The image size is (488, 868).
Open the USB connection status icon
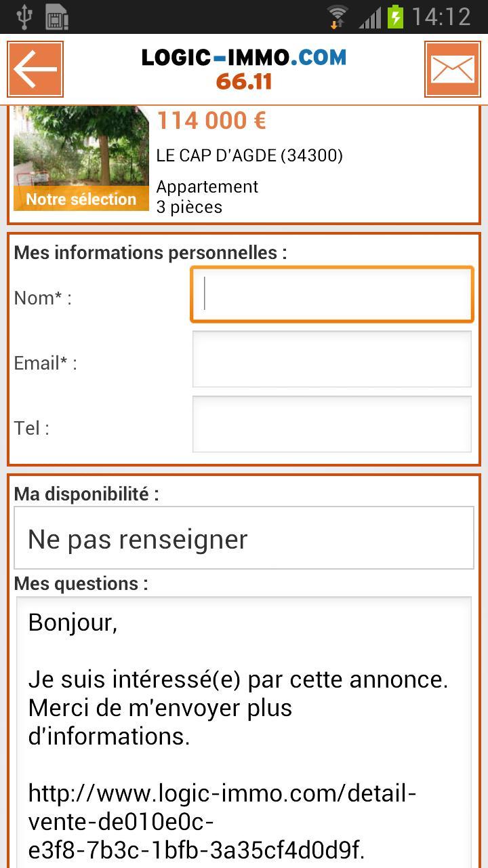[24, 16]
